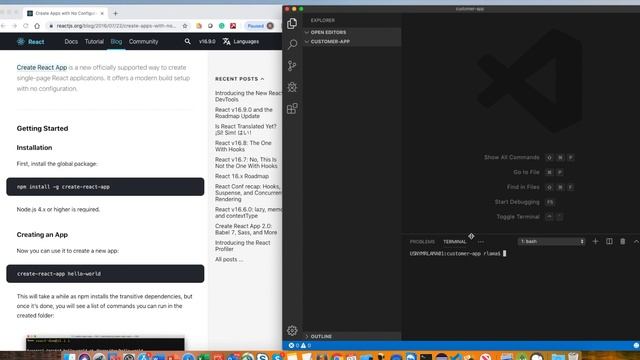Viewport: 640px width, 360px height.
Task: Collapse the Open Editors section
Action: (x=352, y=32)
